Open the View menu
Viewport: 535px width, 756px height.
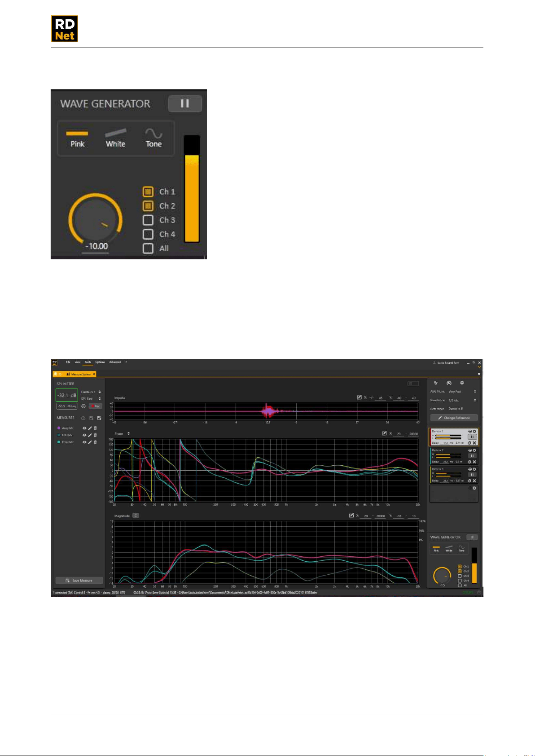pyautogui.click(x=78, y=362)
